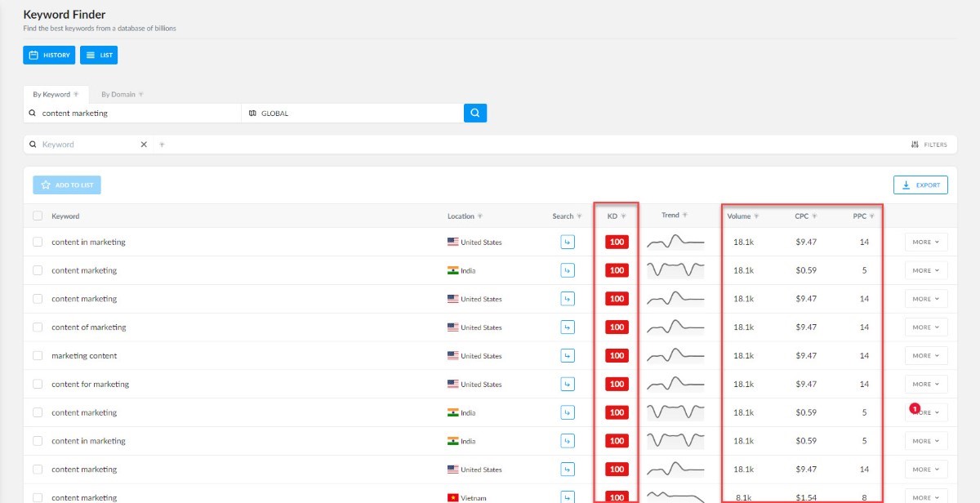Screen dimensions: 980x503
Task: Open trend sparkline for 'marketing content'
Action: click(x=675, y=355)
